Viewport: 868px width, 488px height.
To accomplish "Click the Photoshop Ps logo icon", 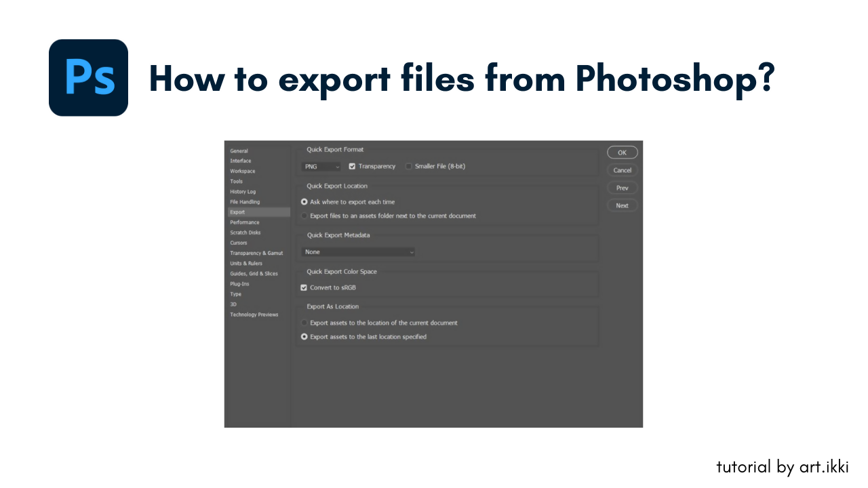I will point(88,77).
